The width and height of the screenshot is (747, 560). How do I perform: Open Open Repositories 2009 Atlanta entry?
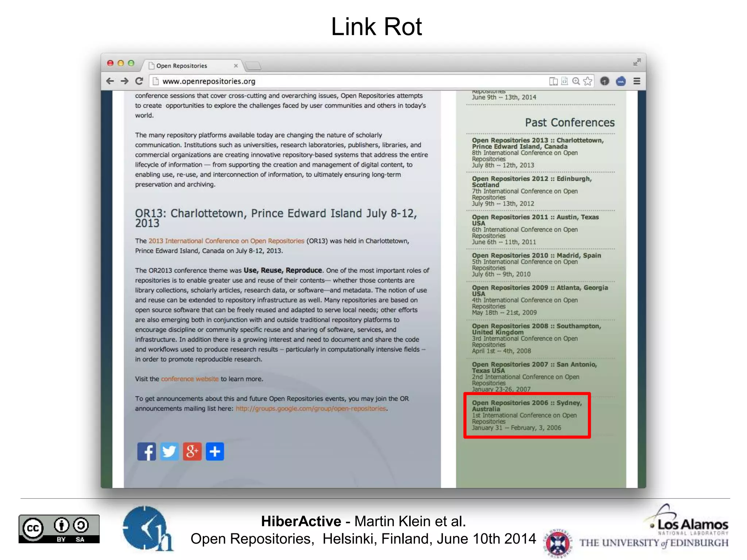coord(540,300)
